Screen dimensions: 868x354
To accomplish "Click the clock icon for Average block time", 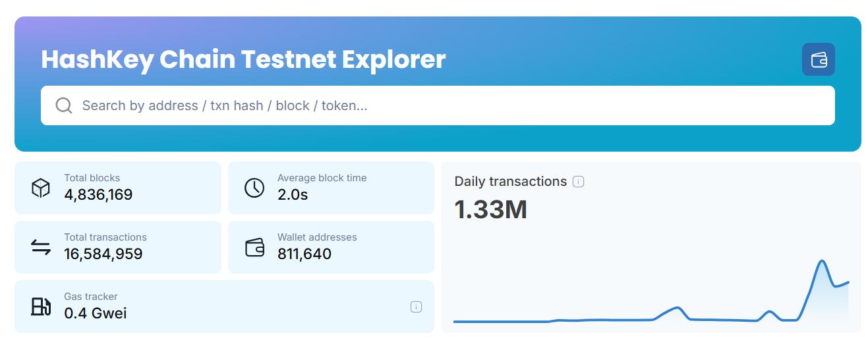I will point(254,188).
